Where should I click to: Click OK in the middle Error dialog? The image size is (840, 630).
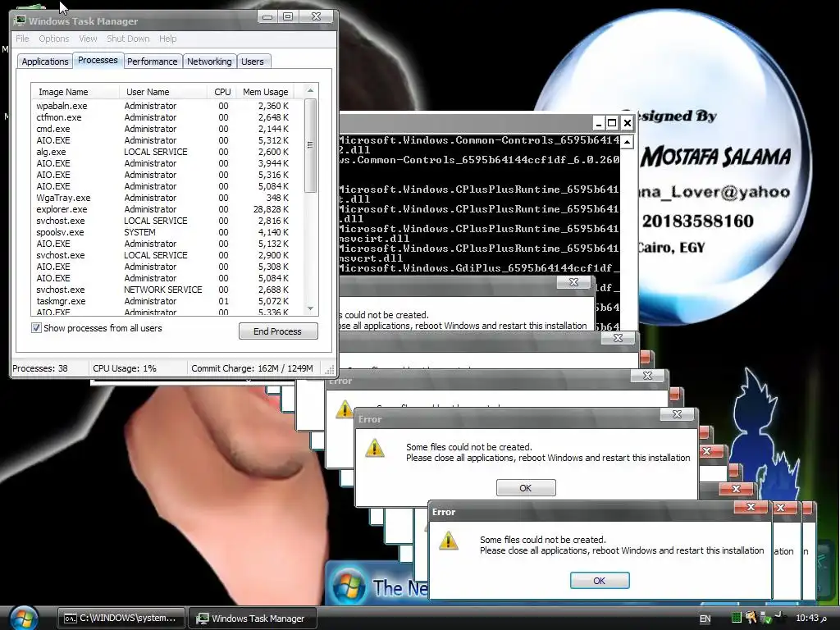[x=526, y=488]
